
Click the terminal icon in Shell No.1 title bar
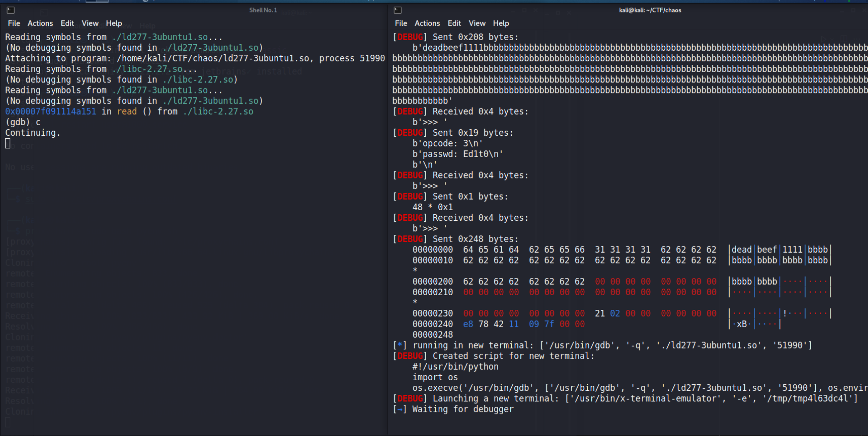(10, 10)
